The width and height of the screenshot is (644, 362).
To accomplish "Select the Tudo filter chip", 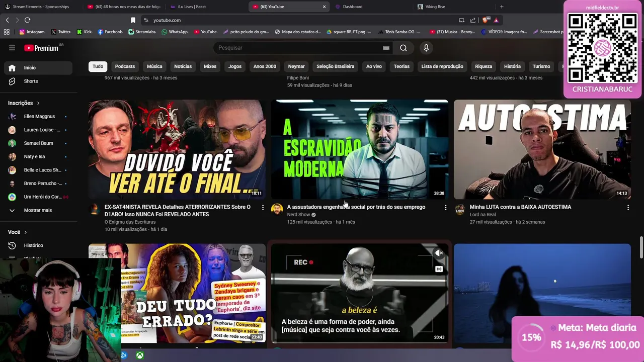I will point(98,66).
